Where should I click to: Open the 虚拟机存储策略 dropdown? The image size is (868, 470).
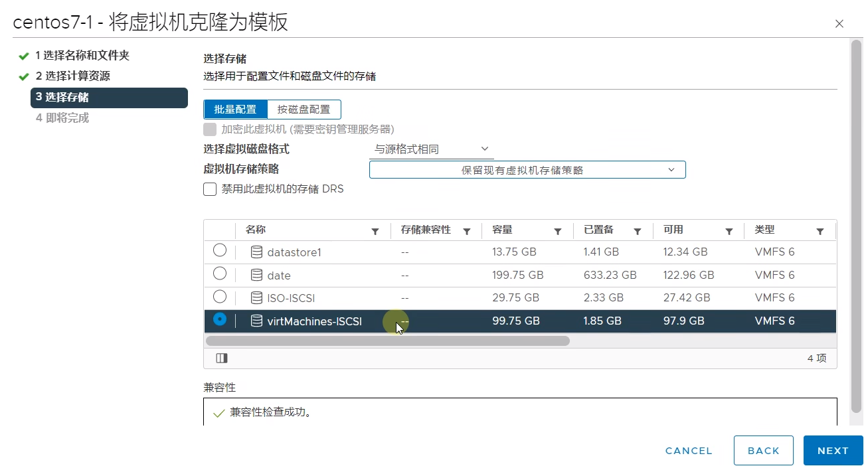click(x=527, y=169)
